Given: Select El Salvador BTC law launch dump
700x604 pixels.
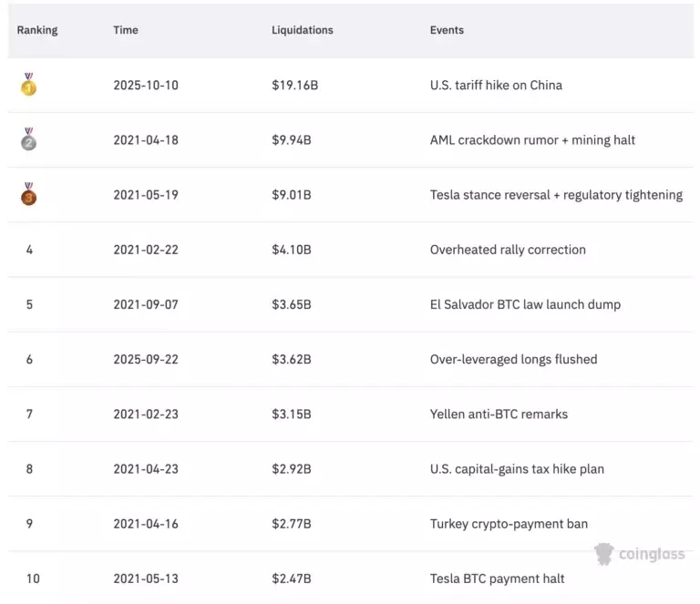Looking at the screenshot, I should click(525, 304).
